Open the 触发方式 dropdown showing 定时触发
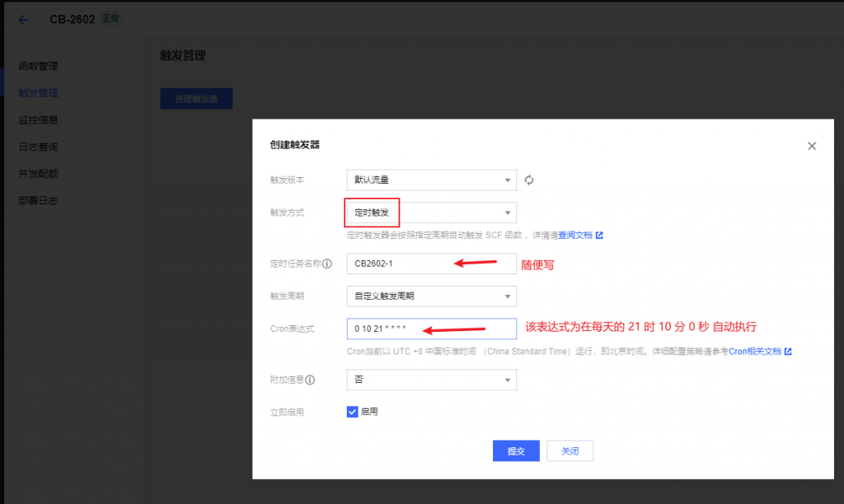844x504 pixels. pos(432,212)
